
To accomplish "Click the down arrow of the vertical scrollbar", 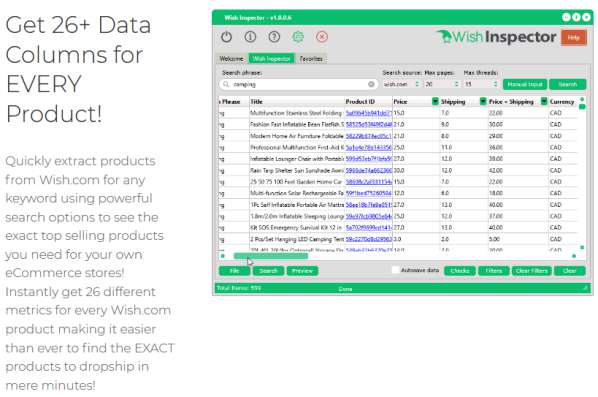I will 582,248.
